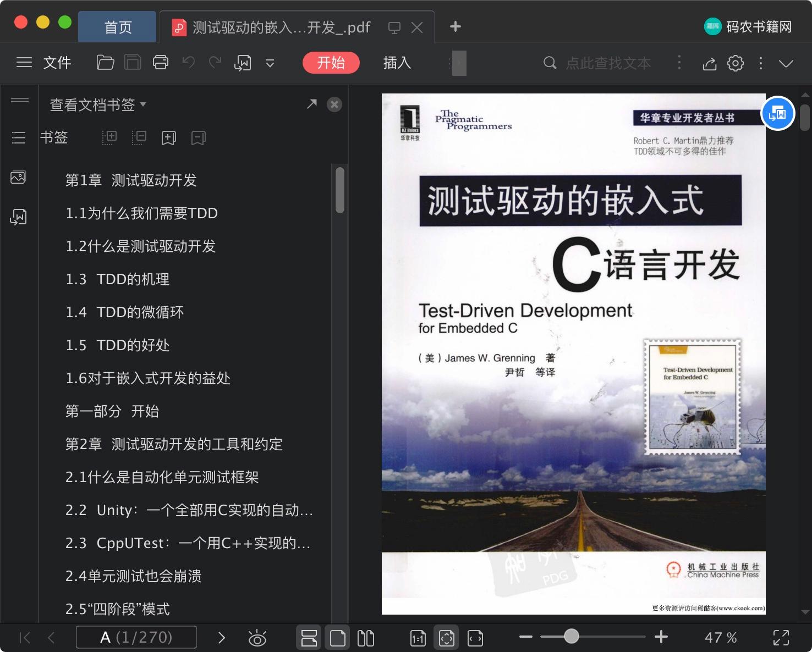
Task: Toggle eye protection mode icon
Action: click(x=257, y=638)
